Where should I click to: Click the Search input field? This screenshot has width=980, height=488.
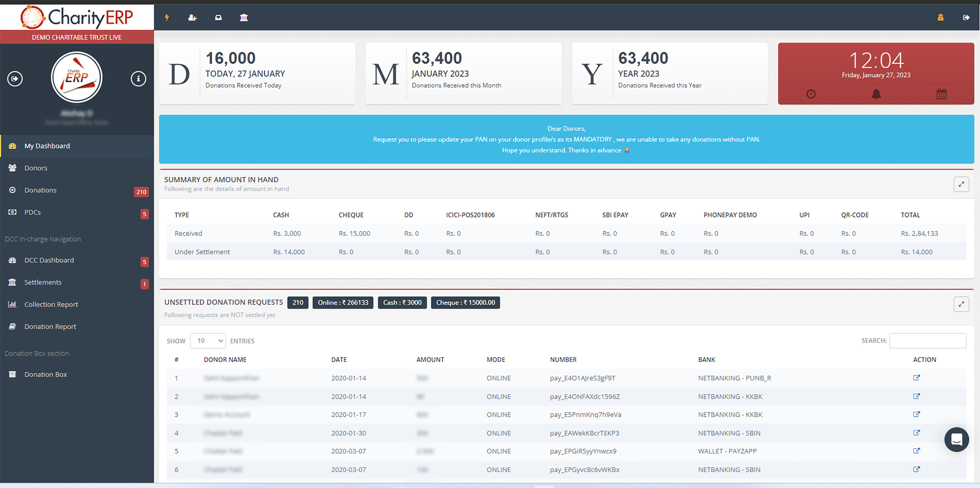click(928, 341)
